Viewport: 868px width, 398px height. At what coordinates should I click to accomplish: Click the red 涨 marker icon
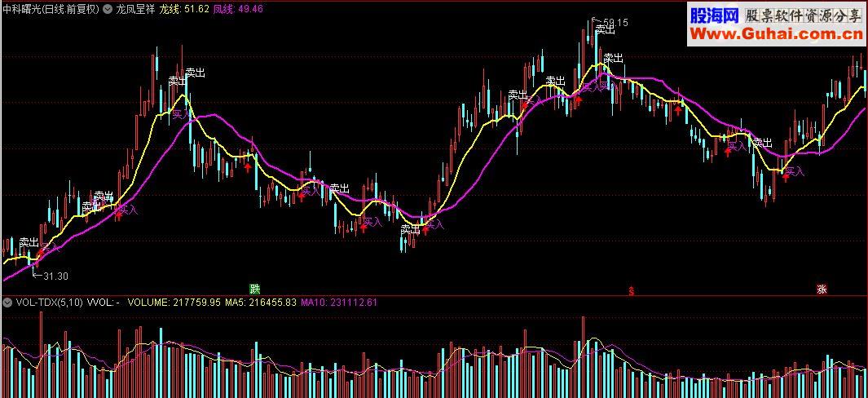pos(822,289)
